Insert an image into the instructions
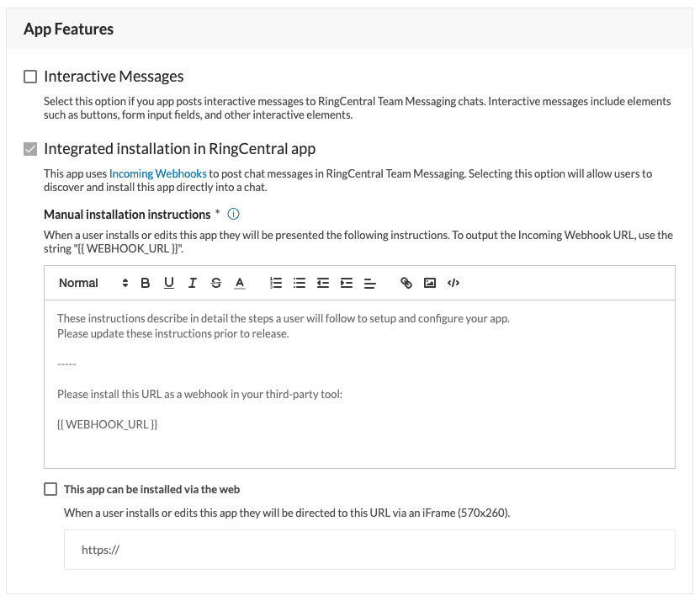Image resolution: width=700 pixels, height=601 pixels. point(430,283)
